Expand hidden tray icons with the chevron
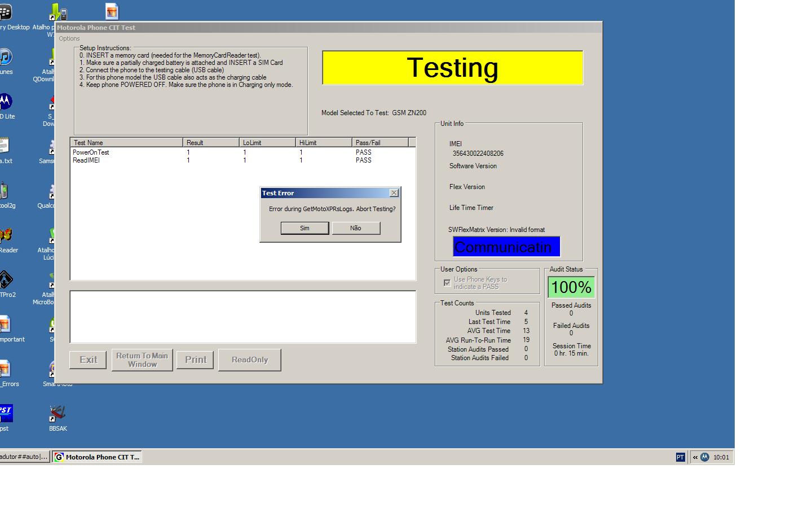812x508 pixels. point(695,457)
